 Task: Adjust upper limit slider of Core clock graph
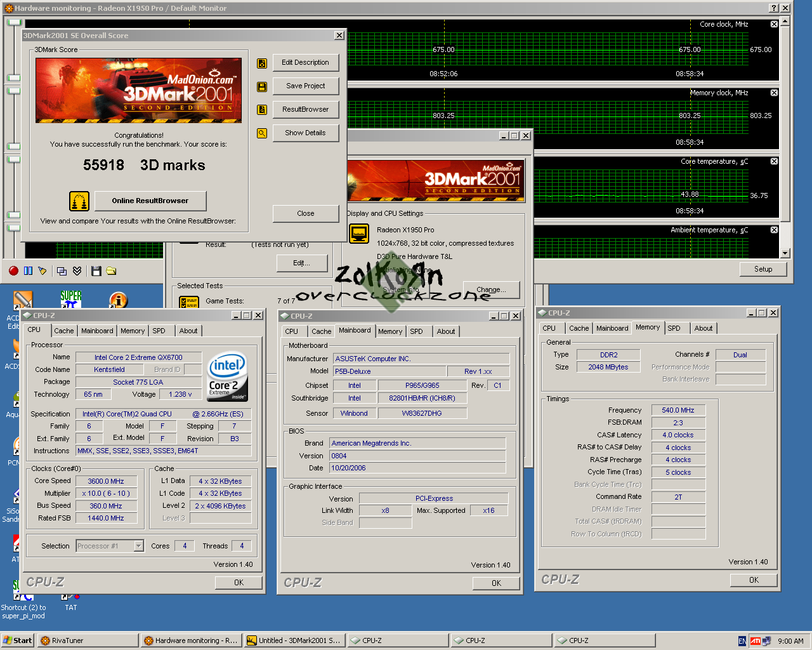pyautogui.click(x=14, y=22)
